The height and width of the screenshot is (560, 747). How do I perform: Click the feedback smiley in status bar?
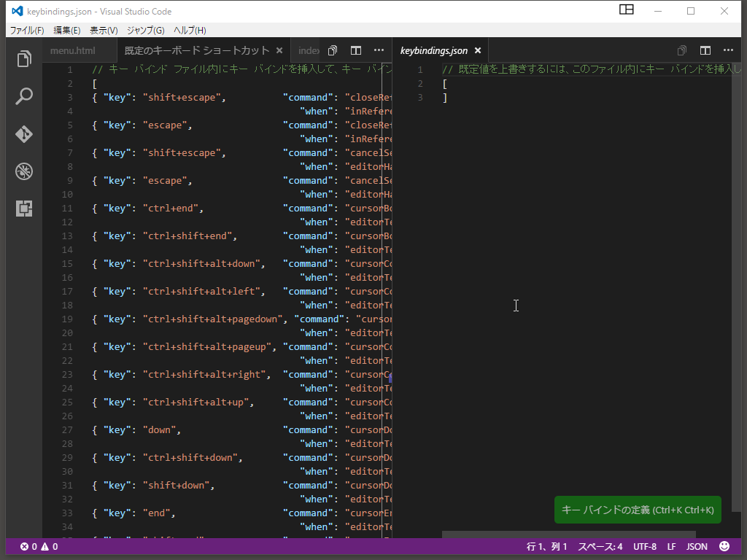point(724,546)
